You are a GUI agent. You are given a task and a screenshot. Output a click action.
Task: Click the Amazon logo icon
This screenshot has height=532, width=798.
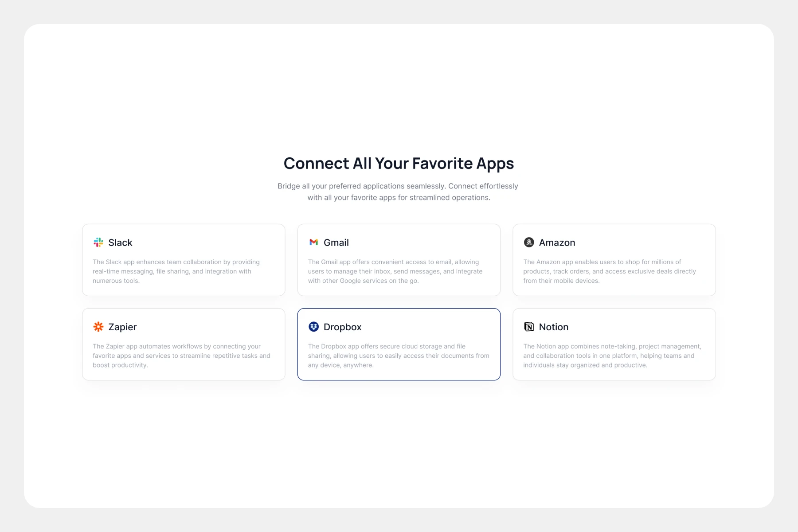point(529,242)
